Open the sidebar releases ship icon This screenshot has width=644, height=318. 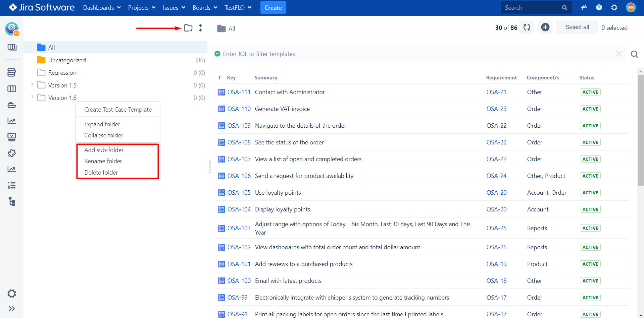(x=12, y=105)
